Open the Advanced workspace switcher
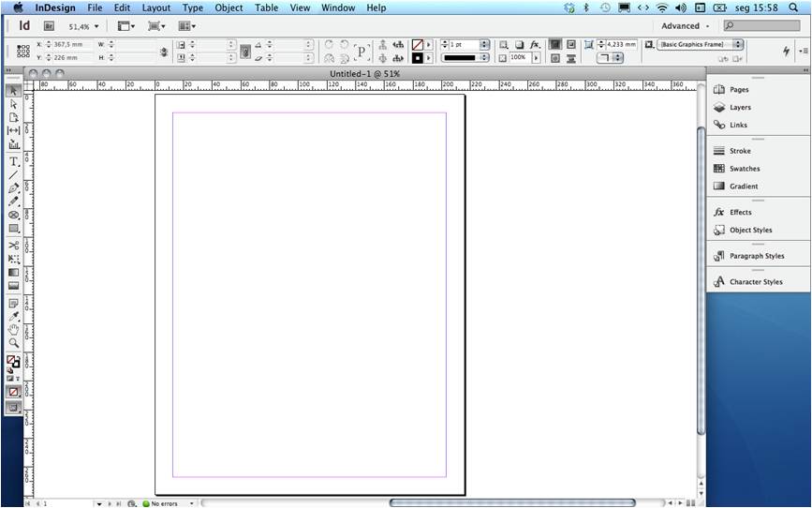Screen dimensions: 812x508 (685, 26)
